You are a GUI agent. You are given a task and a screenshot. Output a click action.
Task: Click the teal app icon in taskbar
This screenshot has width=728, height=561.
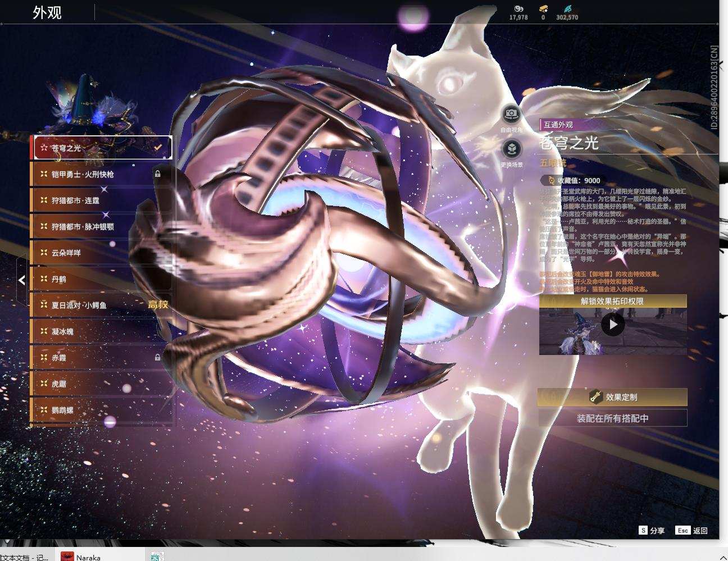pyautogui.click(x=157, y=556)
